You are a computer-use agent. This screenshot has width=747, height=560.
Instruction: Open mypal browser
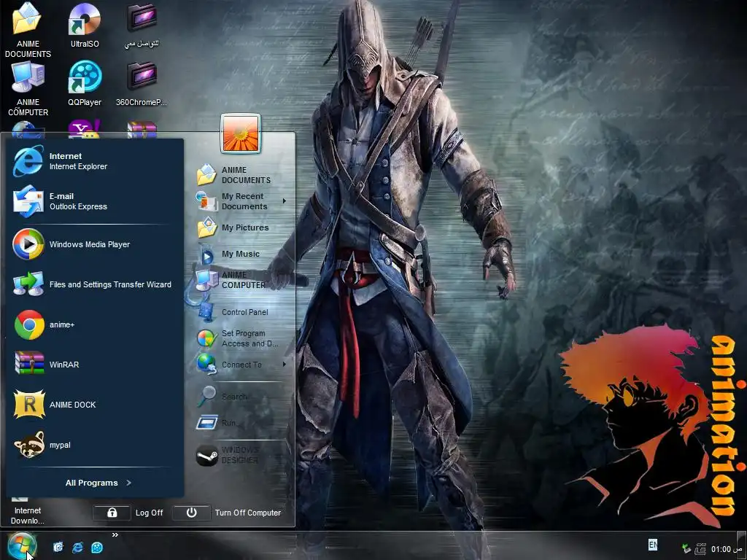94,445
